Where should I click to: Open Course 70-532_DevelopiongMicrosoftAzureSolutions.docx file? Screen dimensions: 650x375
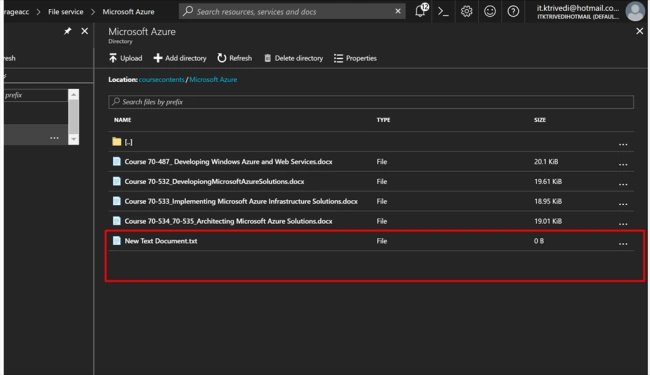tap(214, 181)
